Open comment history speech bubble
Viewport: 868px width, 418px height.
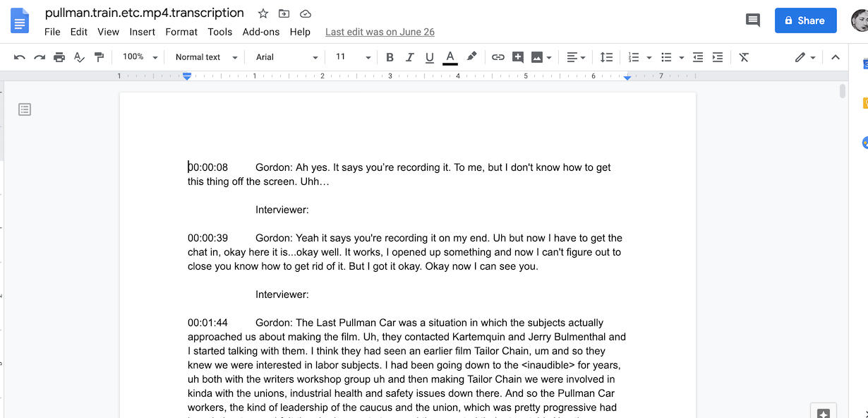point(753,20)
